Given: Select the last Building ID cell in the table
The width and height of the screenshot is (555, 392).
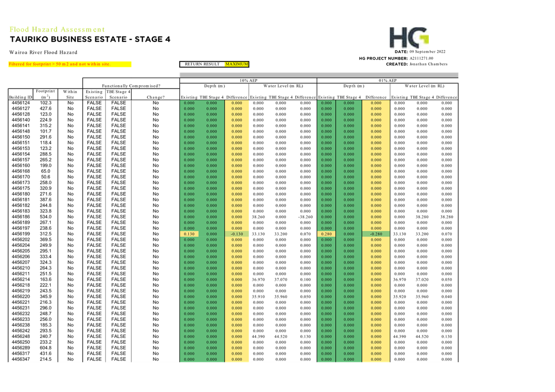Looking at the screenshot, I should tap(21, 359).
